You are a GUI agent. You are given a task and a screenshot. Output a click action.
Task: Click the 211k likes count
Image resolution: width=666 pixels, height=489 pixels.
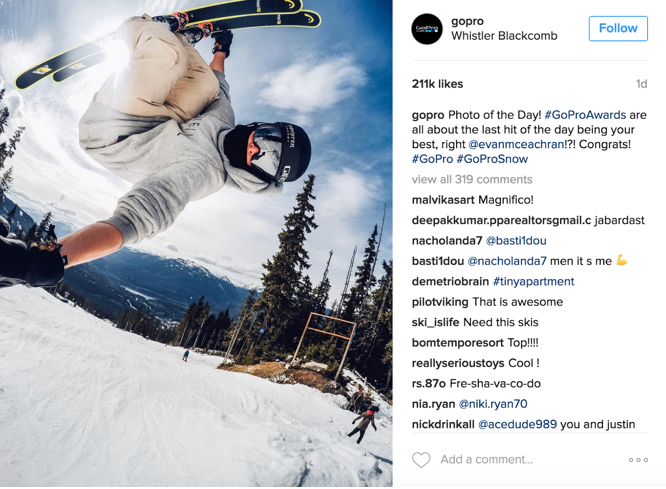[437, 84]
